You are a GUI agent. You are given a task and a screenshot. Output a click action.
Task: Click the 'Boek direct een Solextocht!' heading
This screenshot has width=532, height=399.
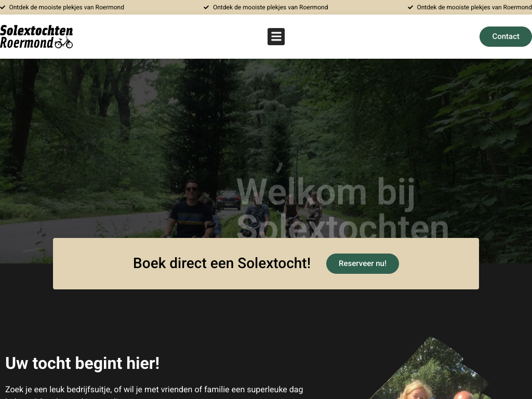[x=221, y=263]
